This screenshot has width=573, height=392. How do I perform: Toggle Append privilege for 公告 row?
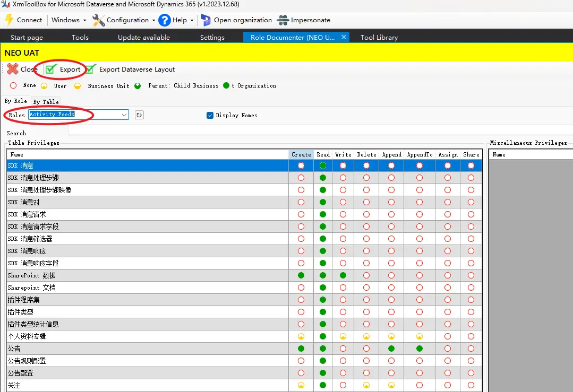[x=391, y=349]
